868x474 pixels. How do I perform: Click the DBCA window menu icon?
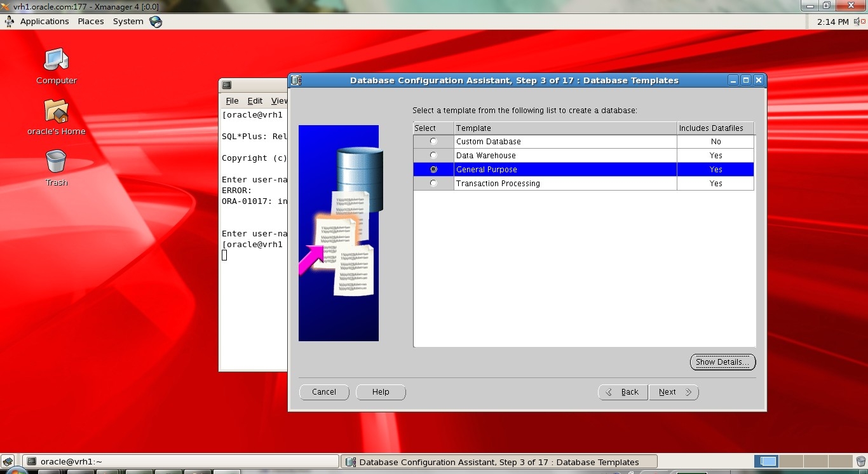click(296, 81)
